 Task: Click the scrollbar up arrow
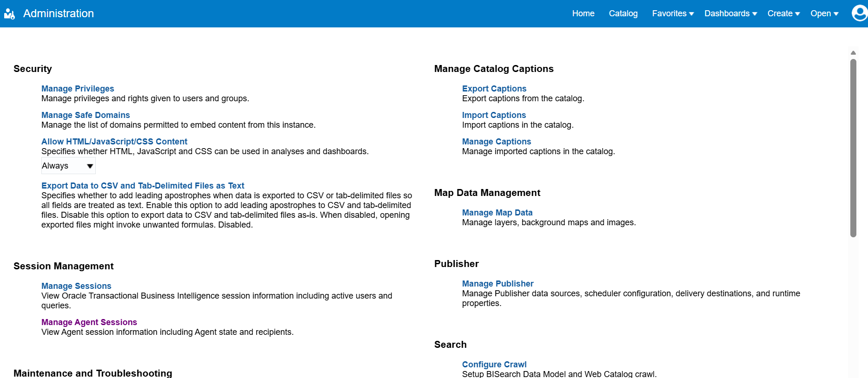(853, 53)
